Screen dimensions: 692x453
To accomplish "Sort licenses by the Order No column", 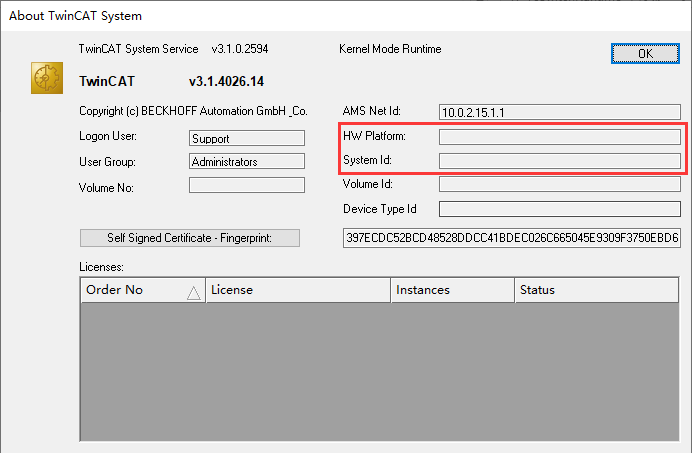I will point(143,290).
